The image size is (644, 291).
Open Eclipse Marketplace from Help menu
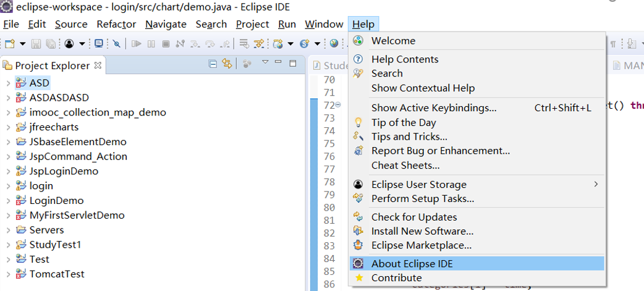click(477, 245)
